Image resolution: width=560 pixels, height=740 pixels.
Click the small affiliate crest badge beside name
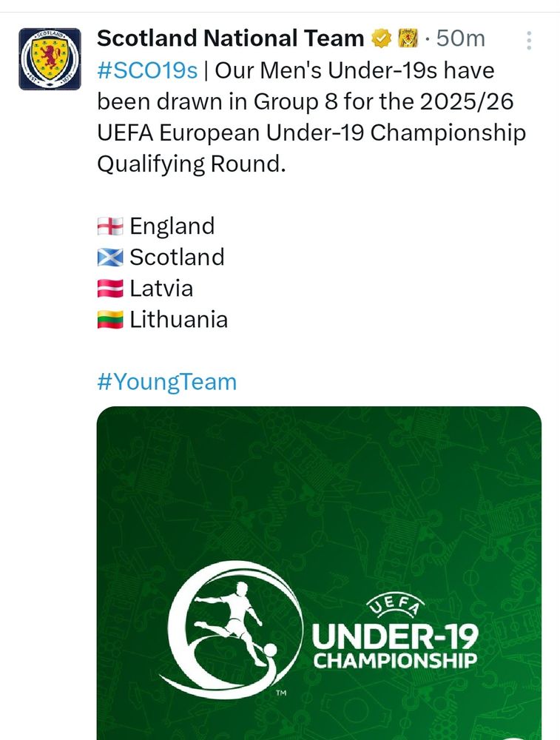408,38
